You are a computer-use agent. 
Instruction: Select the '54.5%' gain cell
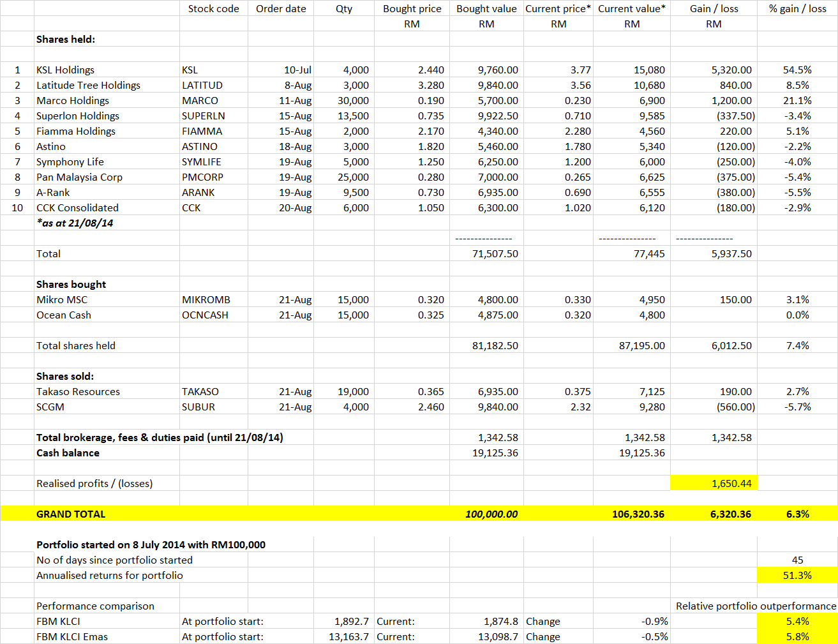click(798, 70)
